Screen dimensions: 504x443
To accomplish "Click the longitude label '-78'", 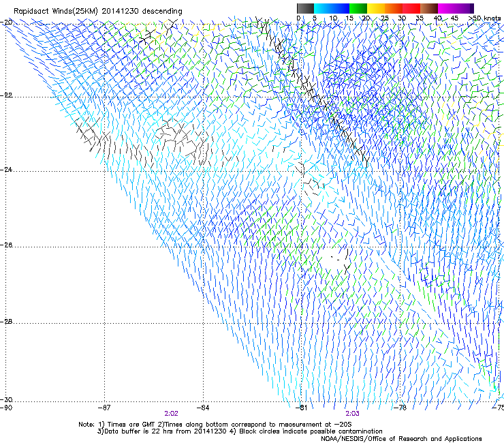I will tap(400, 408).
